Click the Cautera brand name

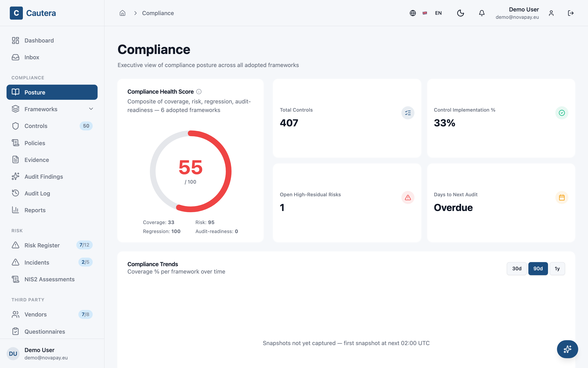[41, 13]
